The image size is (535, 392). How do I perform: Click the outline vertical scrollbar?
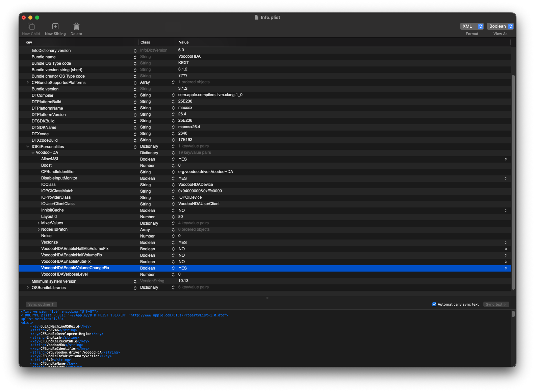tap(513, 182)
